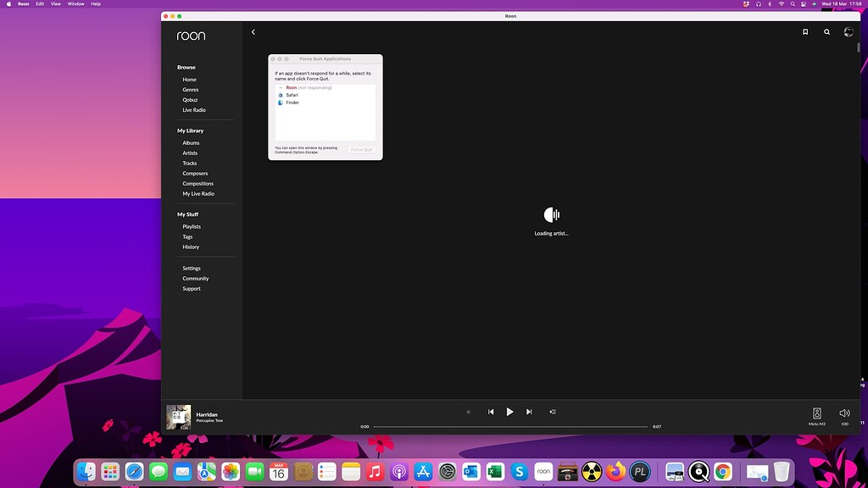
Task: Go back using the back arrow
Action: click(253, 31)
